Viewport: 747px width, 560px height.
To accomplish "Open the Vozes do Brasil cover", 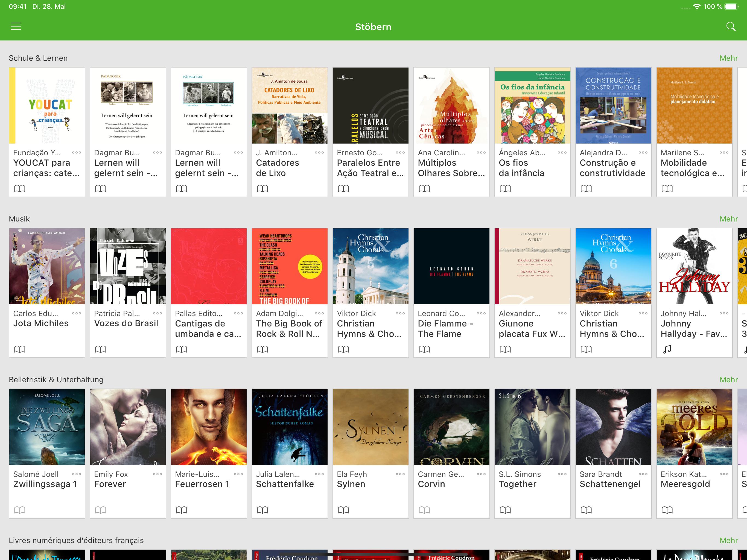I will pos(128,266).
